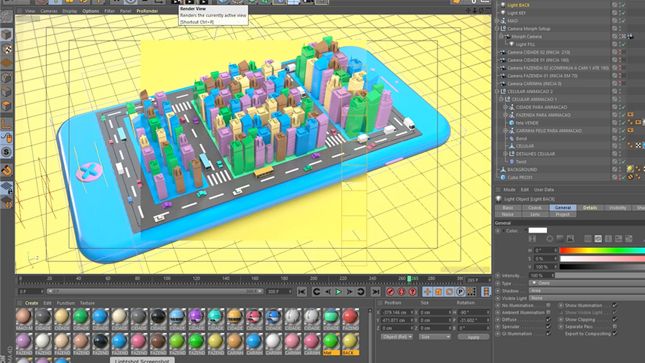The height and width of the screenshot is (363, 645).
Task: Click the Record Active Objects red button
Action: click(390, 292)
